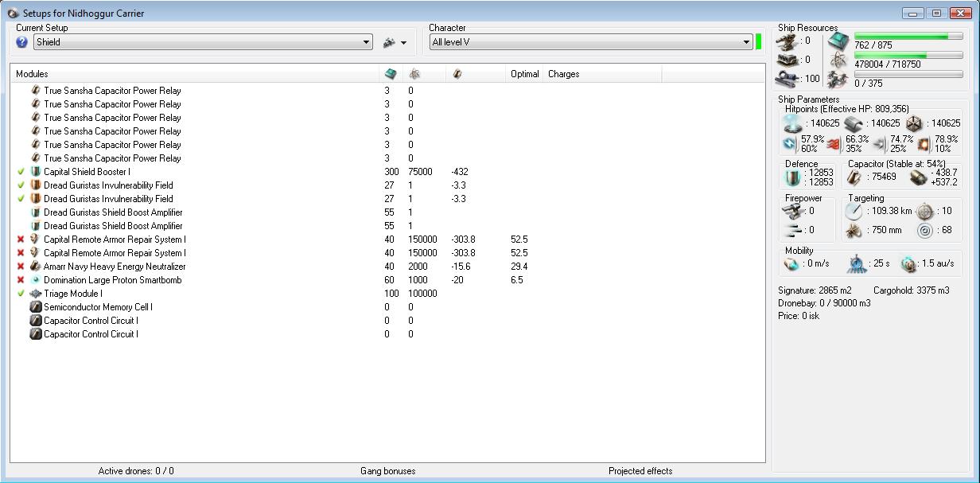This screenshot has width=980, height=483.
Task: Toggle the Amarr Navy Heavy Energy Neutralizer red X
Action: 21,267
